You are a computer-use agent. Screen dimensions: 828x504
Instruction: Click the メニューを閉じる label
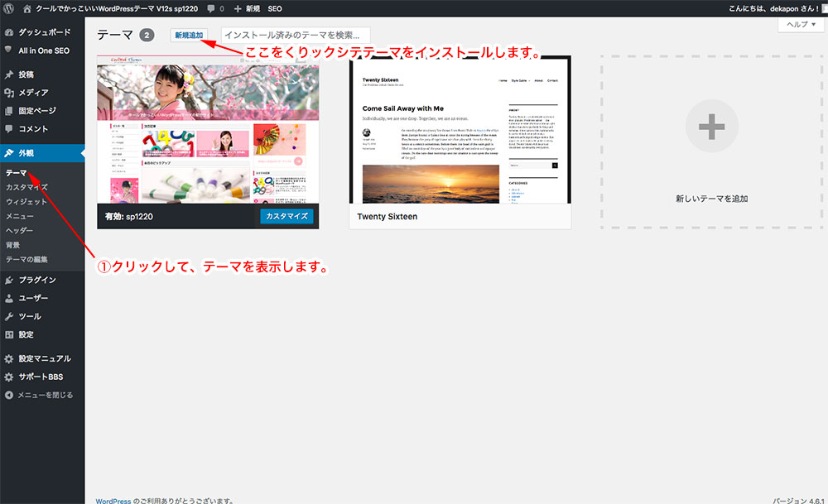coord(46,395)
